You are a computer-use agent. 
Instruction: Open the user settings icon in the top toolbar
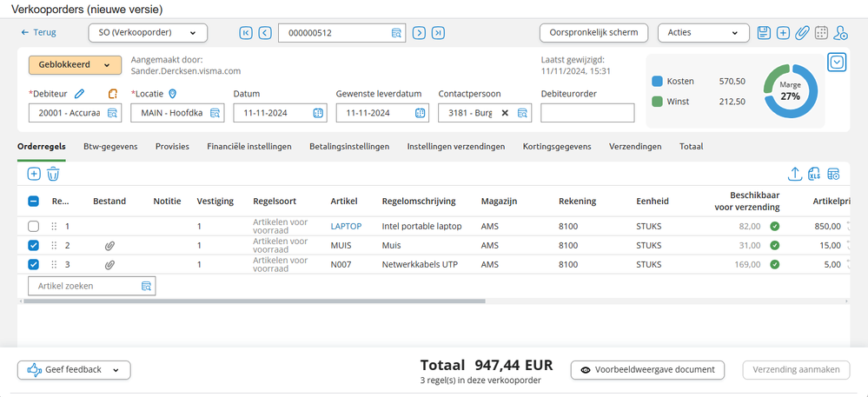(840, 33)
